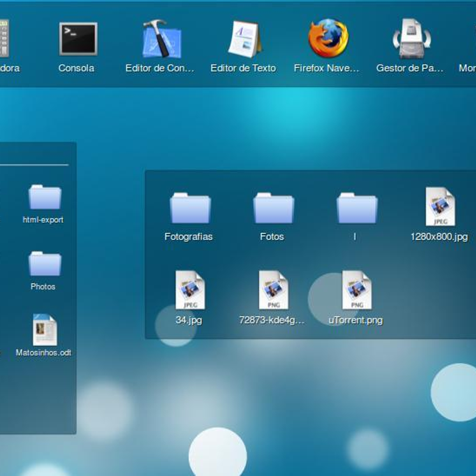Click the 34.jpg file name

pos(189,320)
